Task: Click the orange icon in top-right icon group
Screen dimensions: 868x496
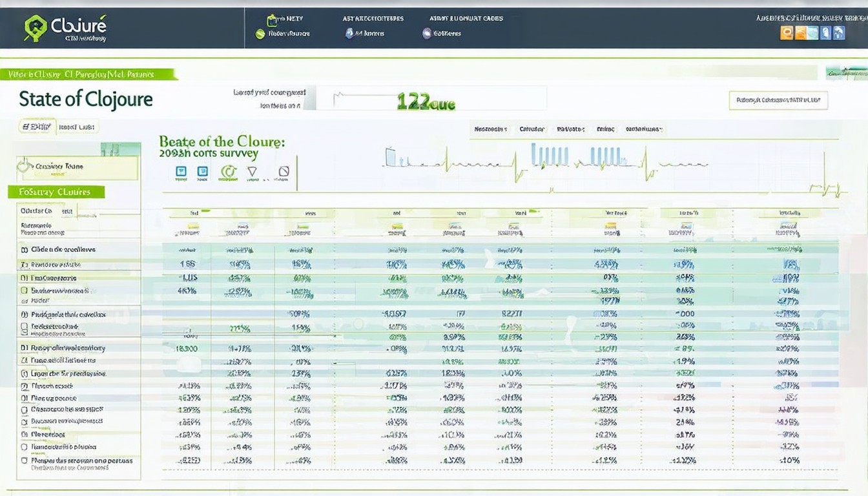Action: tap(786, 33)
